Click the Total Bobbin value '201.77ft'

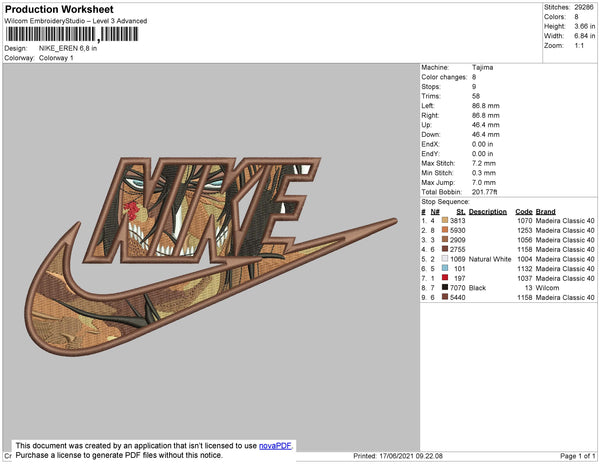484,192
